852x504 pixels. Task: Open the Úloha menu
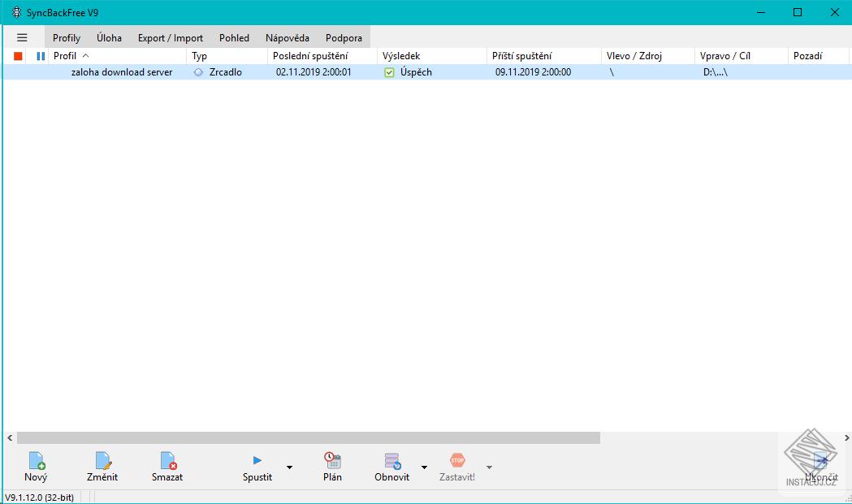(x=109, y=38)
